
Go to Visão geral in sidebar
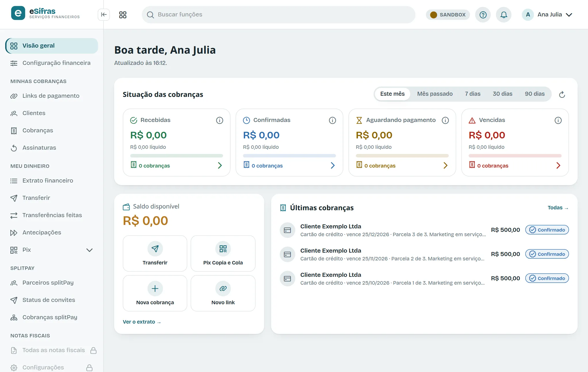(x=52, y=46)
